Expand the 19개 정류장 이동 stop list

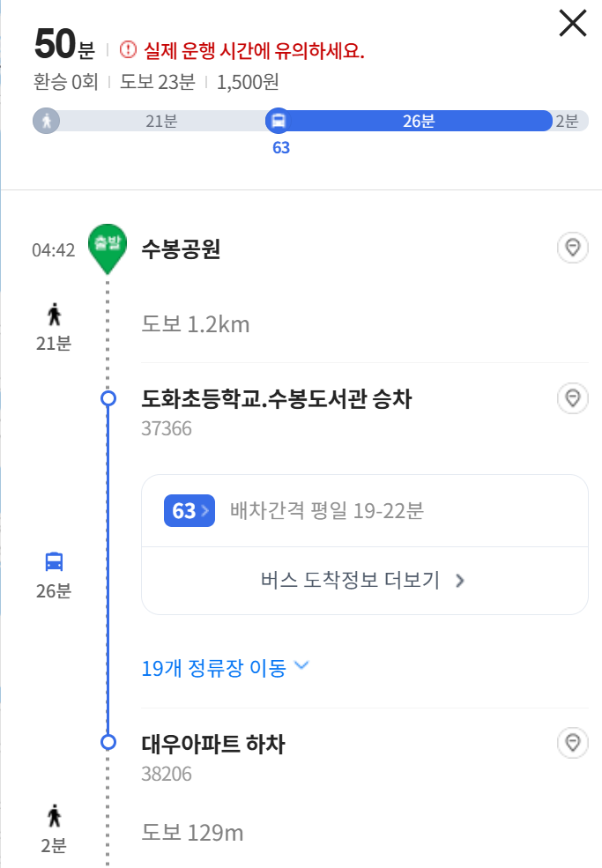tap(226, 668)
